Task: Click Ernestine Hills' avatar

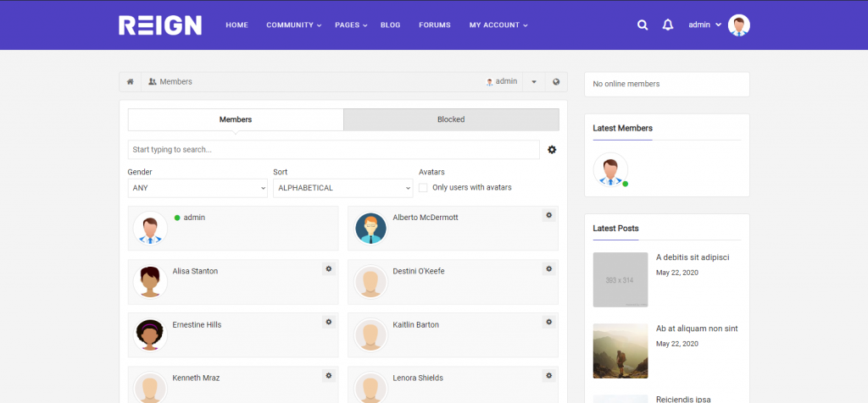Action: (x=150, y=335)
